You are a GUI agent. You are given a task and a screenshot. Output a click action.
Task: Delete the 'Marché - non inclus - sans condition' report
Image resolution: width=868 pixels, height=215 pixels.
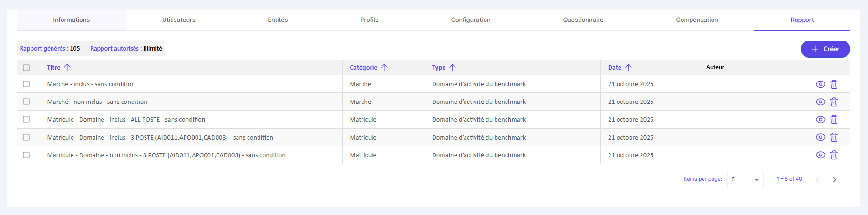[x=834, y=102]
